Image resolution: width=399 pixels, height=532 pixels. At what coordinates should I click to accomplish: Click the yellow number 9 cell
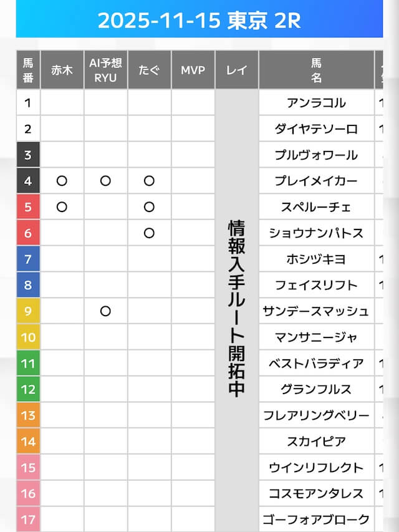[x=28, y=311]
